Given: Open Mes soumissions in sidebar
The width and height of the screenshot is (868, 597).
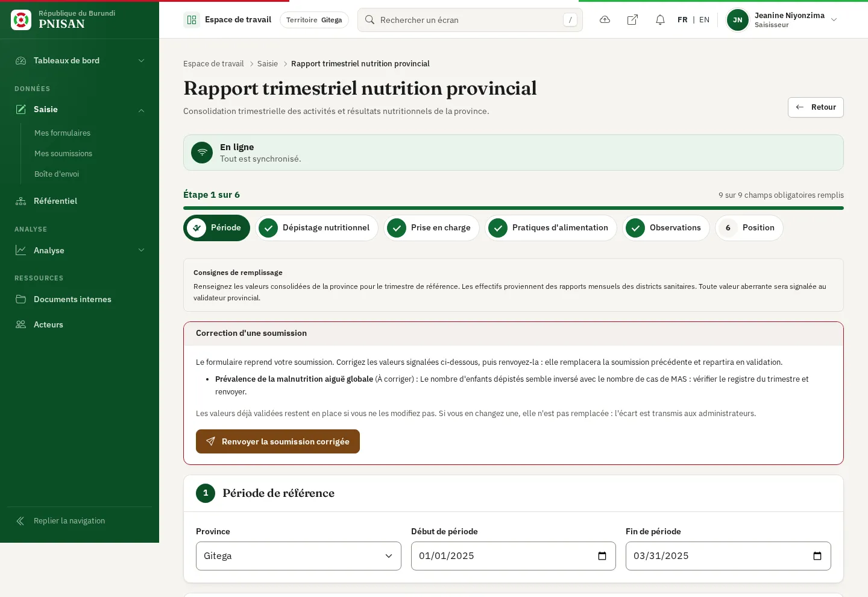Looking at the screenshot, I should pos(63,154).
